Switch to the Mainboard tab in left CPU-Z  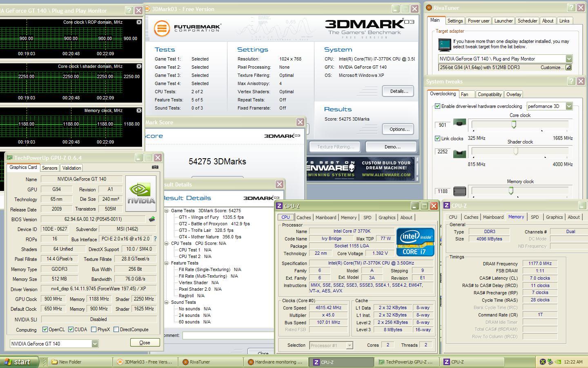tap(326, 218)
